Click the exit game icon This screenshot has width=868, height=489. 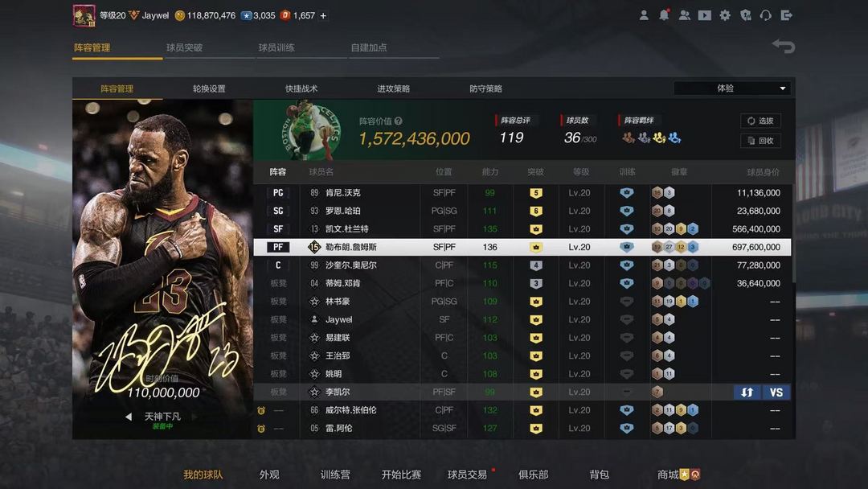pyautogui.click(x=786, y=15)
